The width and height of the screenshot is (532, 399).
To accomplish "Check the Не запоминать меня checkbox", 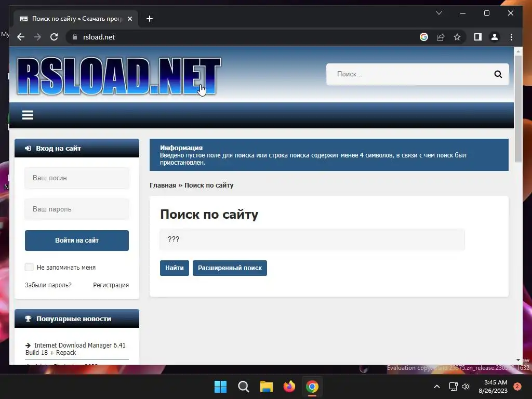I will [x=29, y=267].
